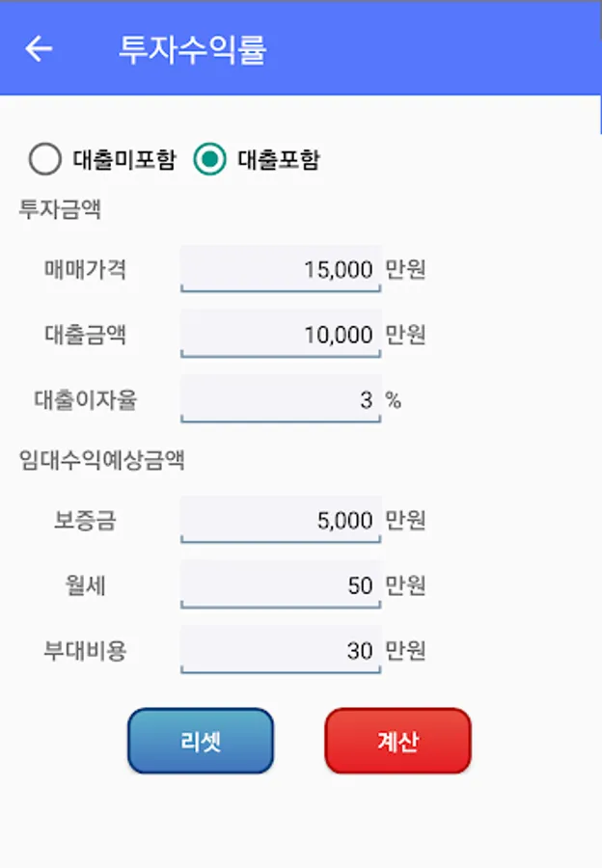This screenshot has width=602, height=868.
Task: Click the 매매가격 row label
Action: [x=85, y=270]
